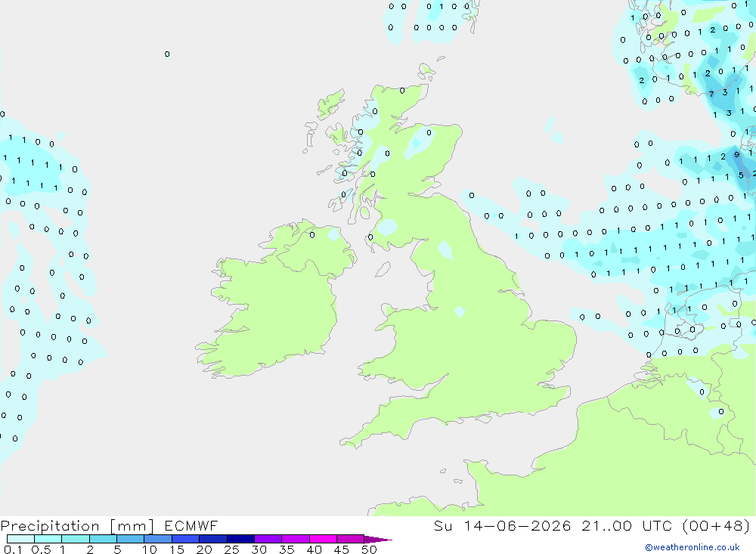Open the weatheronline.co.uk copyright link
This screenshot has height=554, width=756.
coord(692,547)
